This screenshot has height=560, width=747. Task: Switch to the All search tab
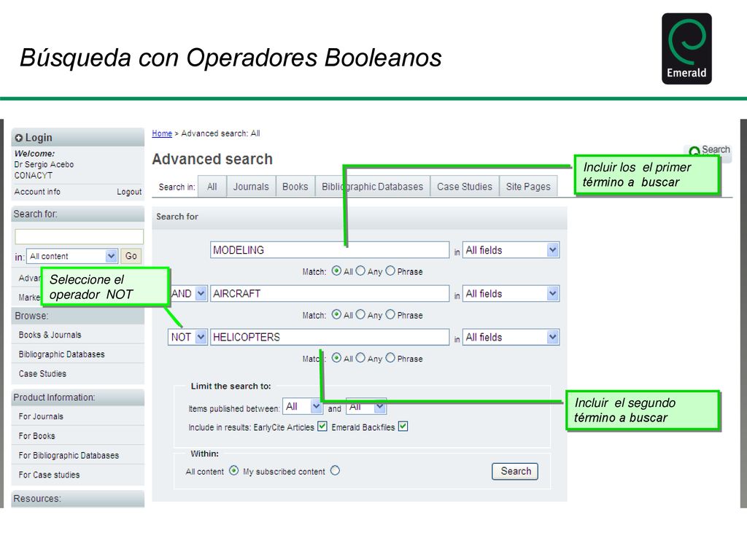click(x=212, y=186)
